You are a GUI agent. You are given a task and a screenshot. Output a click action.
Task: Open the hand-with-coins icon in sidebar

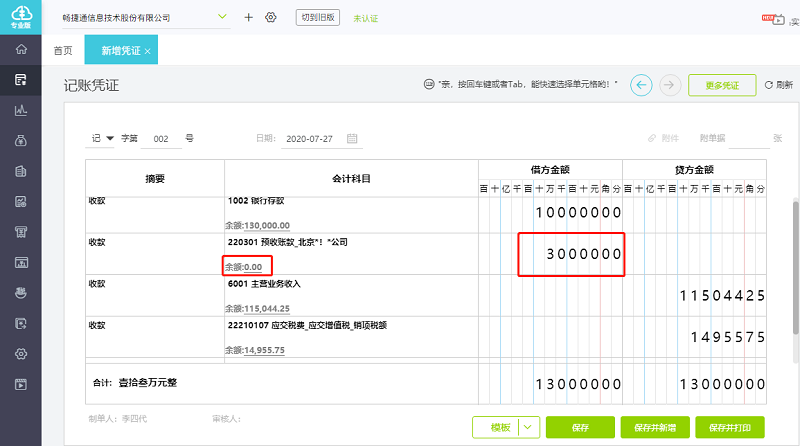coord(21,293)
